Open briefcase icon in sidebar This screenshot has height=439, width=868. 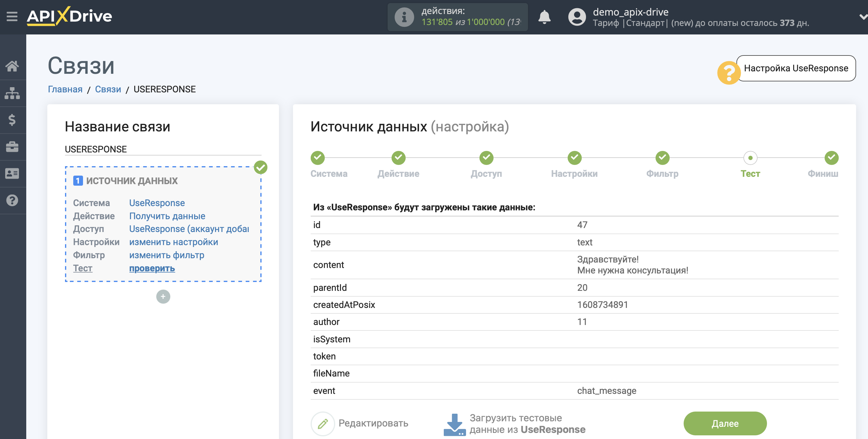[x=13, y=147]
